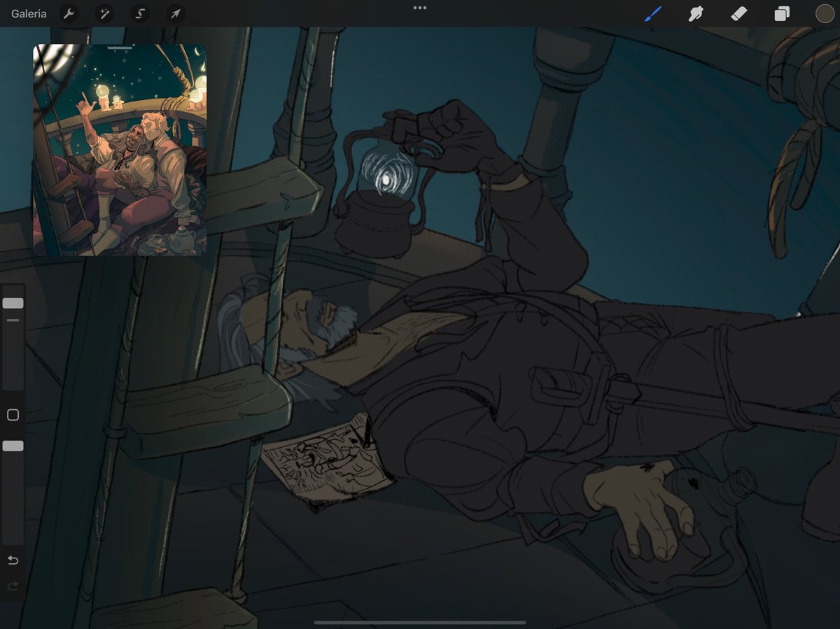Select the Eraser tool

click(739, 13)
